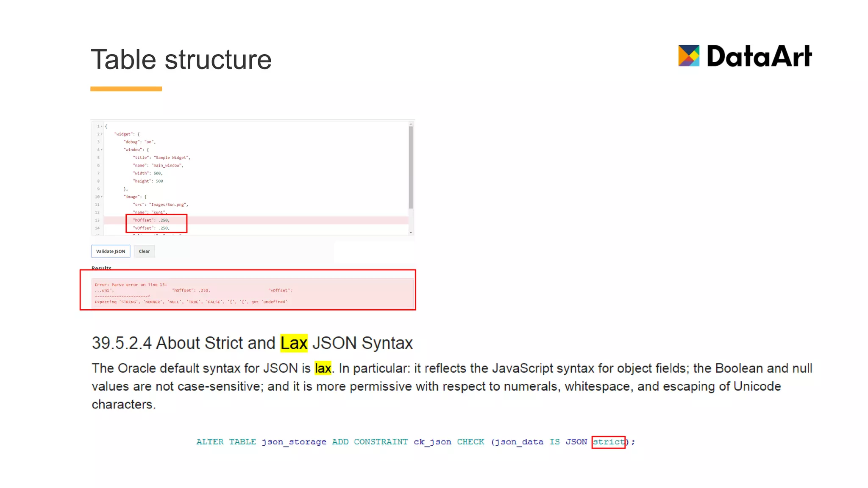Click the Validate JSON button
The width and height of the screenshot is (868, 488).
click(x=111, y=251)
